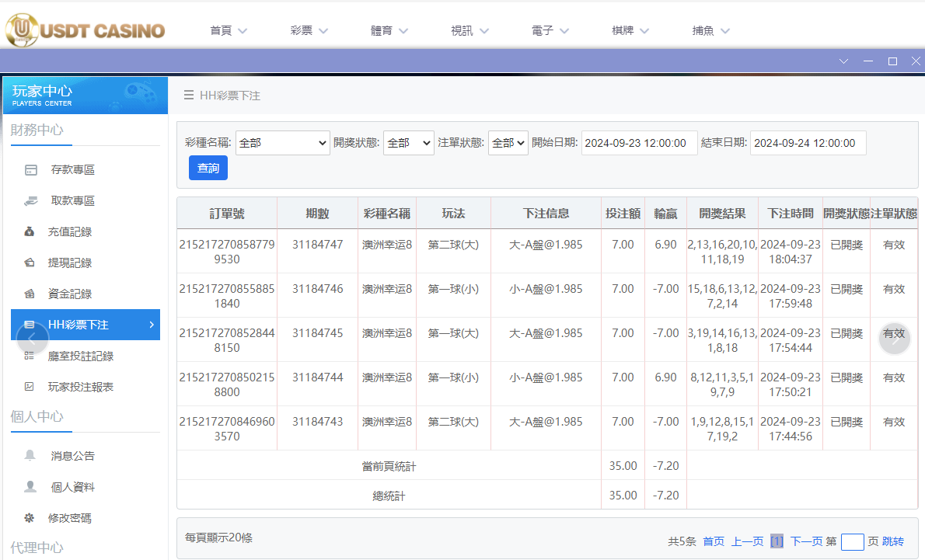The image size is (925, 560).
Task: Expand the 彩票 lottery menu
Action: (x=309, y=30)
